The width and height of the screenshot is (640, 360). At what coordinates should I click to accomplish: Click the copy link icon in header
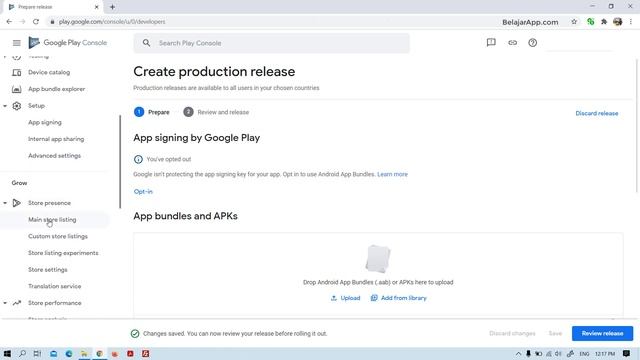[x=512, y=42]
